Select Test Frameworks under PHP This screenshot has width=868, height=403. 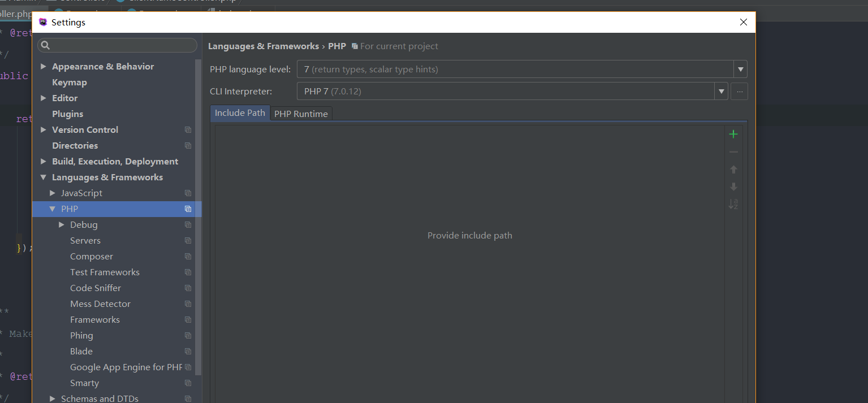[x=105, y=272]
